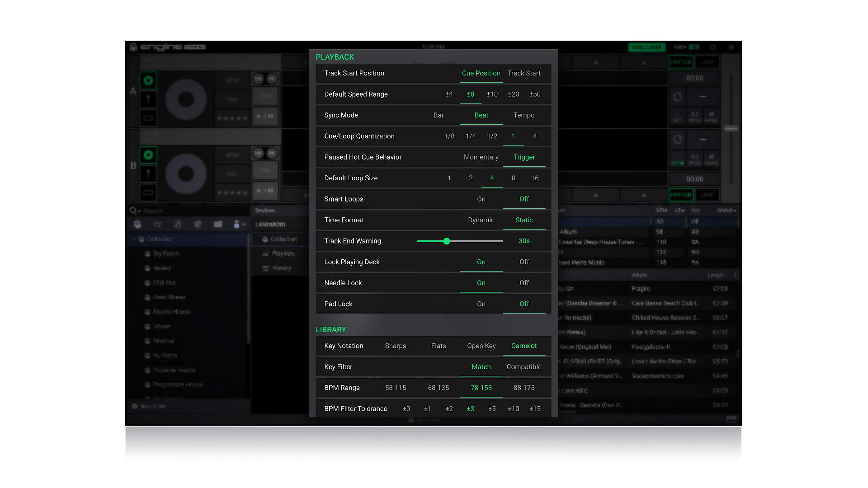
Task: Set Smart Loops to On
Action: tap(481, 199)
